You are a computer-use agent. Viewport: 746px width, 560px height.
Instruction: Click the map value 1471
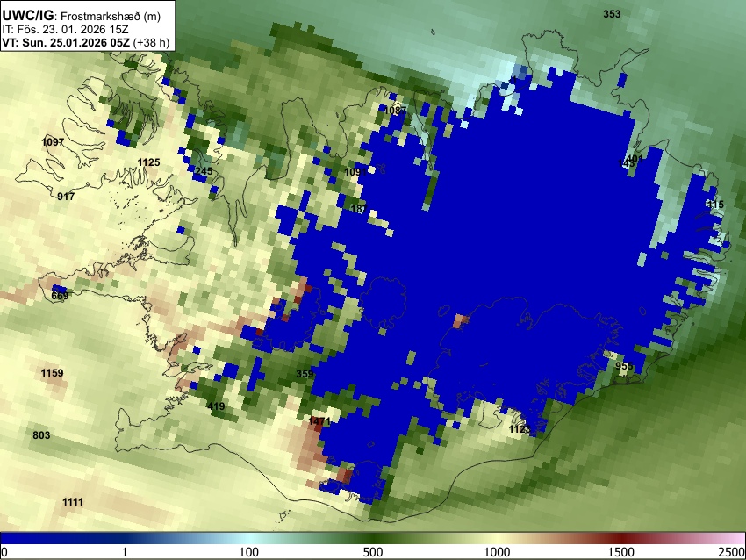319,421
